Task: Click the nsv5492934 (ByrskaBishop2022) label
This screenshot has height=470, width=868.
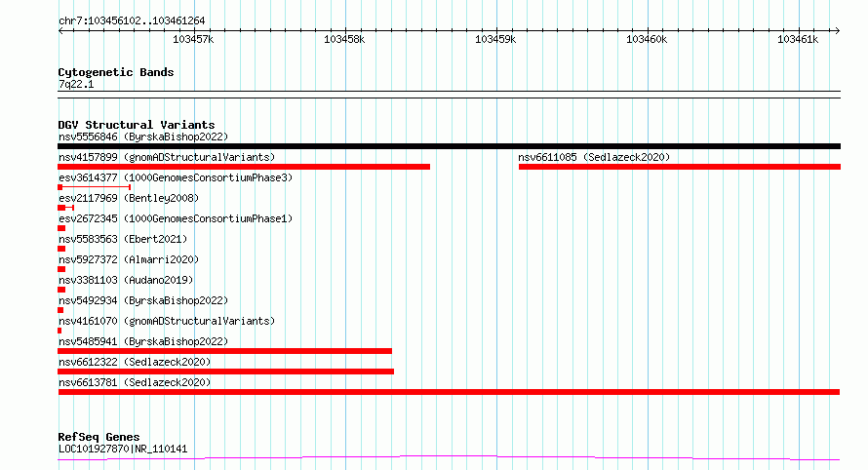Action: 143,300
